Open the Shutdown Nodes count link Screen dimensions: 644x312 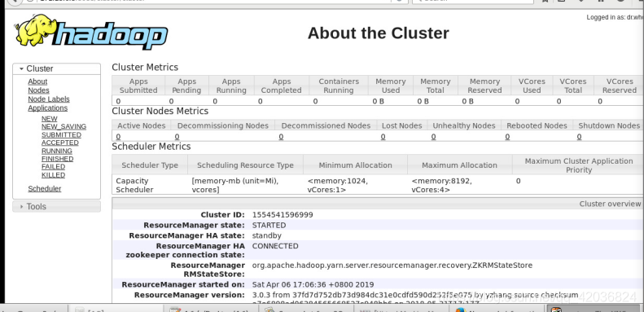tap(579, 137)
